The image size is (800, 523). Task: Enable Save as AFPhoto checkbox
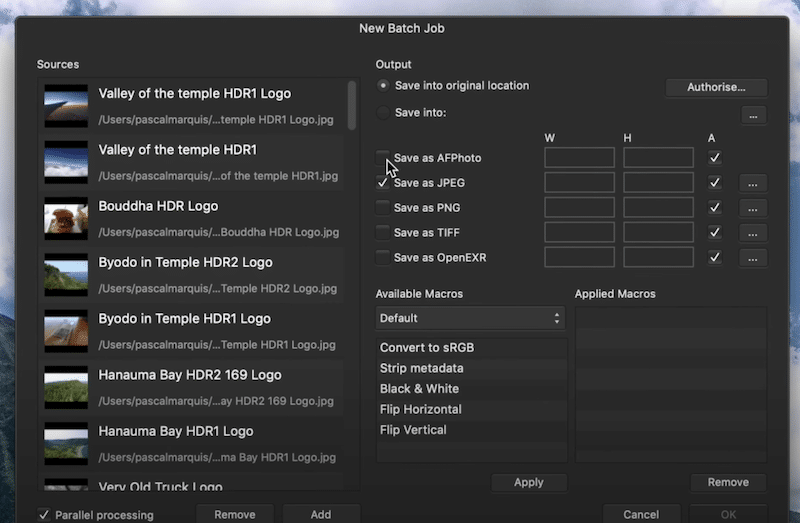(382, 158)
